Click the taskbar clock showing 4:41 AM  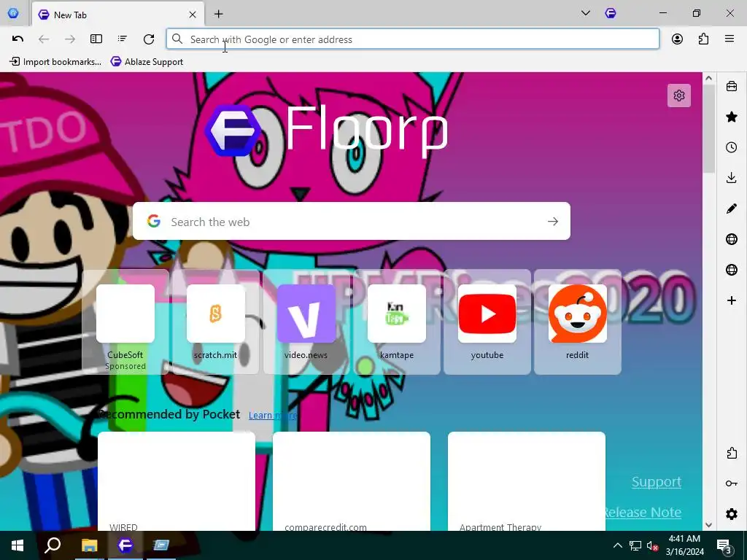(x=684, y=545)
